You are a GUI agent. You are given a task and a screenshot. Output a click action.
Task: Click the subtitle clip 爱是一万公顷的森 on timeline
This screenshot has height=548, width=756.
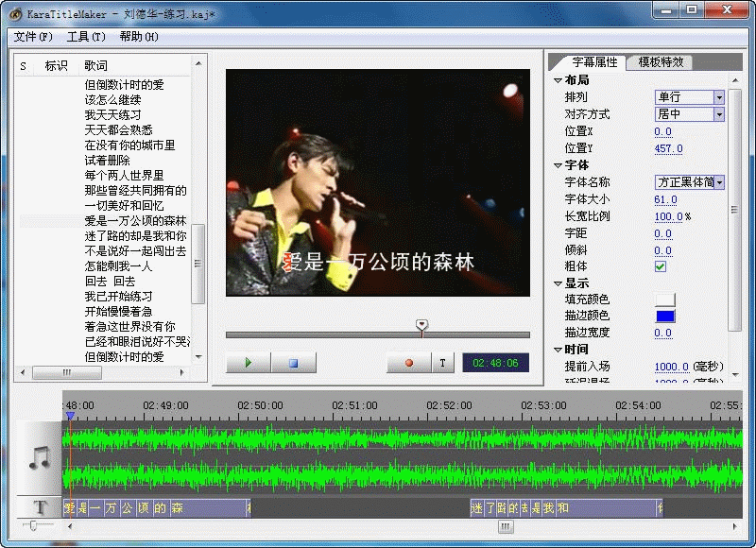coord(157,508)
